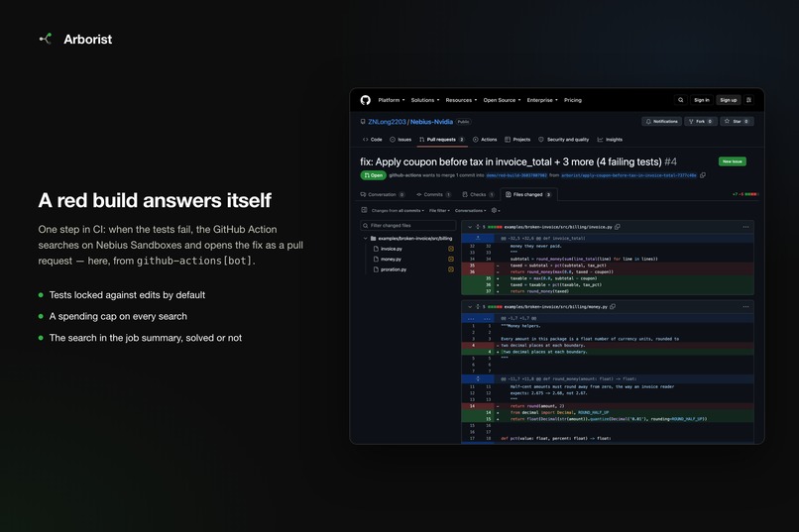Viewport: 799px width, 532px height.
Task: Click the examples/broken-invoice/src/billing folder icon
Action: coord(373,238)
